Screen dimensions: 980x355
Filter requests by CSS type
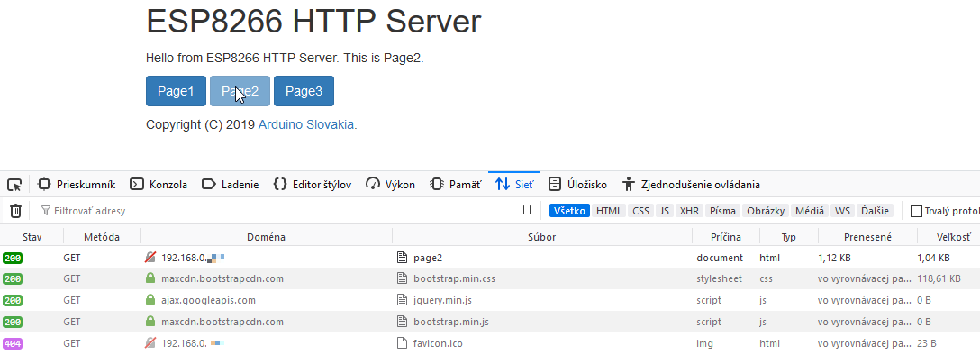(640, 211)
